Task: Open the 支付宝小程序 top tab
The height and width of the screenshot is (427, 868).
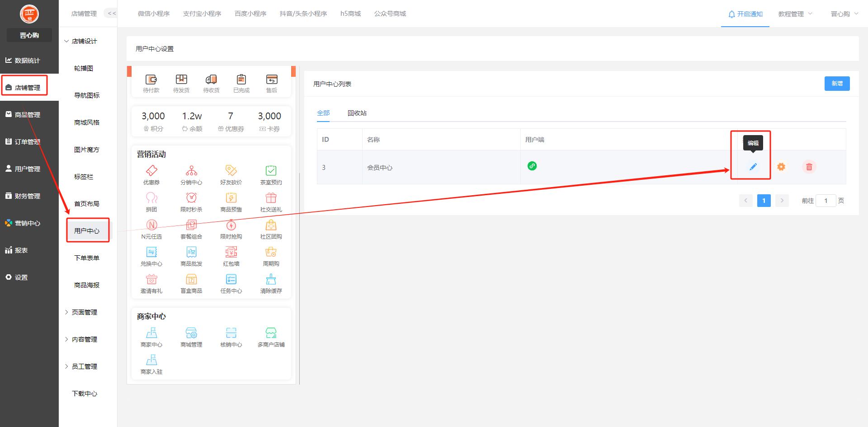Action: pos(202,14)
